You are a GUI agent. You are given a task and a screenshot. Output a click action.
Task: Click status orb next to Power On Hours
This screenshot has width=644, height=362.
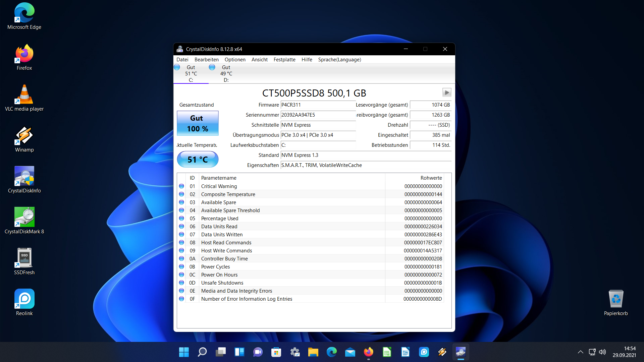[x=181, y=275]
